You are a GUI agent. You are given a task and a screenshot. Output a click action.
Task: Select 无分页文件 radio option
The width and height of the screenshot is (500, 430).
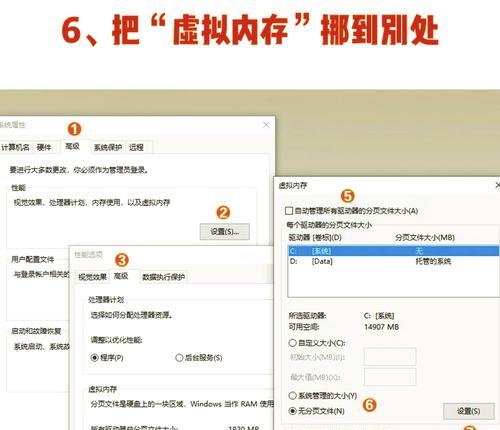[x=292, y=411]
